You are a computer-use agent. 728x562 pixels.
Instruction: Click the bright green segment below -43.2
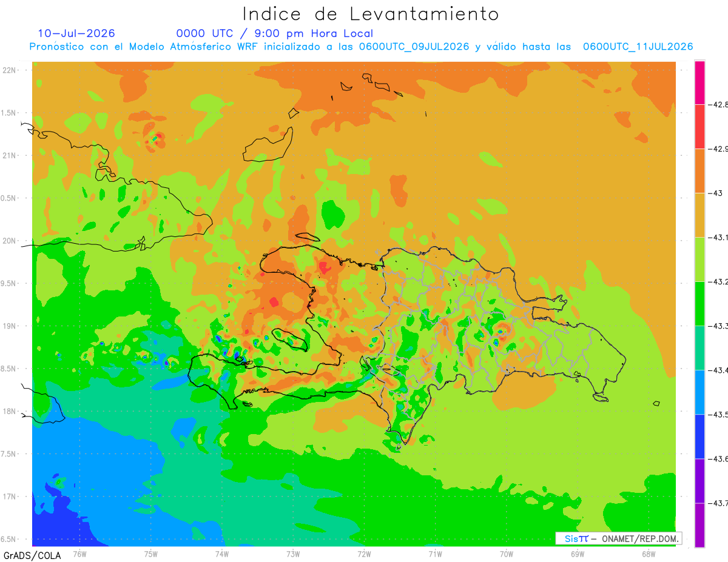pyautogui.click(x=699, y=303)
